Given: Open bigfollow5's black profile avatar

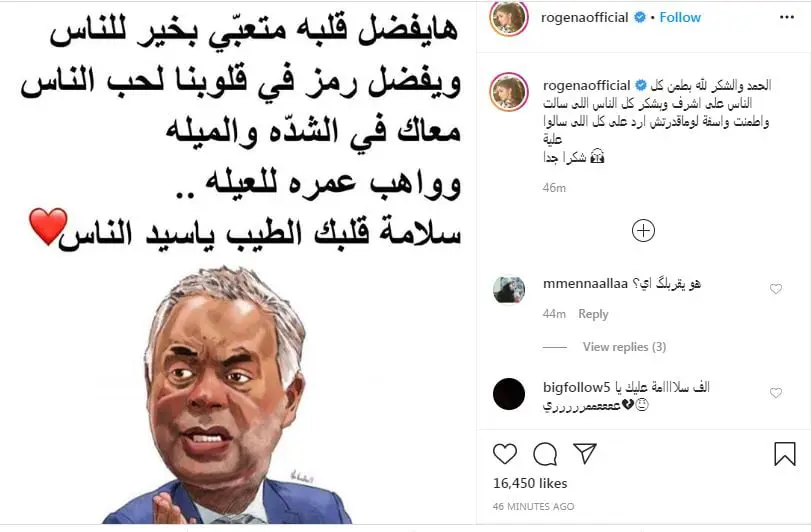Looking at the screenshot, I should click(509, 394).
